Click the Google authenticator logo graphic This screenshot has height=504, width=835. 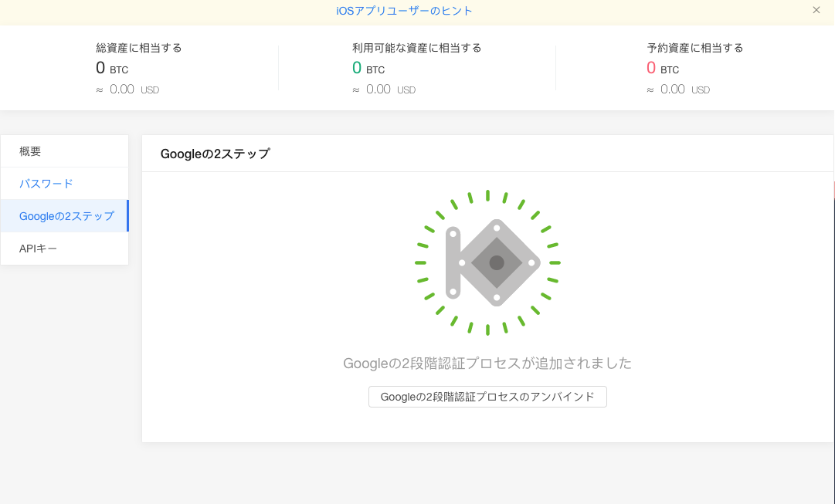tap(488, 263)
